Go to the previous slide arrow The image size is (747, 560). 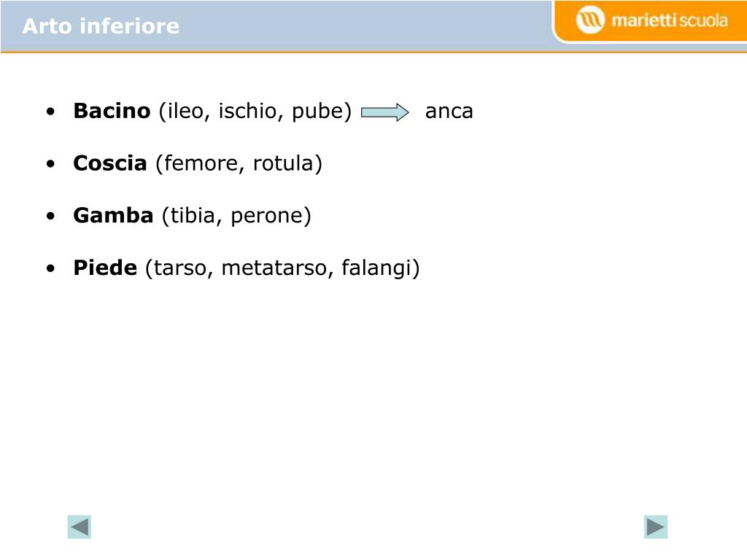tap(79, 526)
